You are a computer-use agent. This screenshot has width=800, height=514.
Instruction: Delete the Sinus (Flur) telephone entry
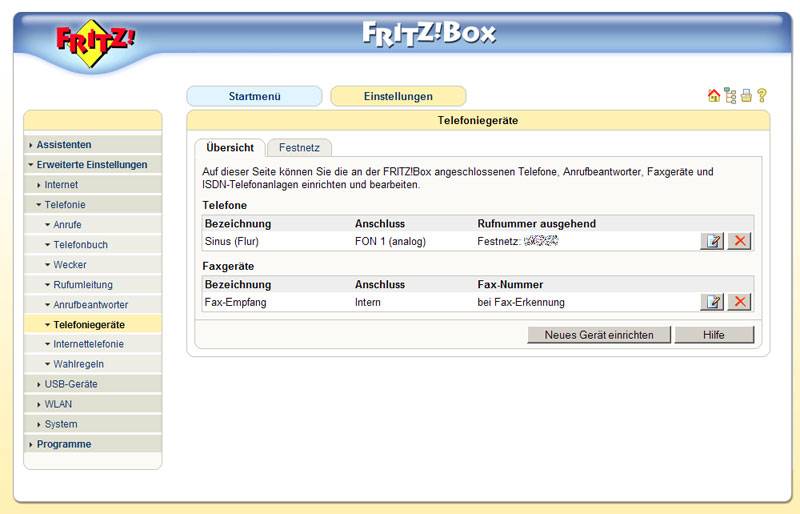pyautogui.click(x=739, y=241)
